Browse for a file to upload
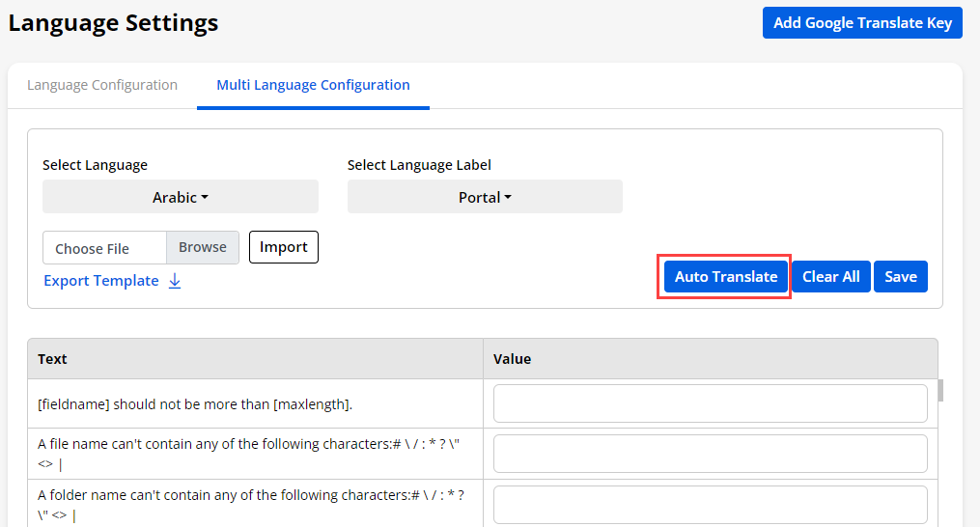The height and width of the screenshot is (527, 980). click(203, 247)
